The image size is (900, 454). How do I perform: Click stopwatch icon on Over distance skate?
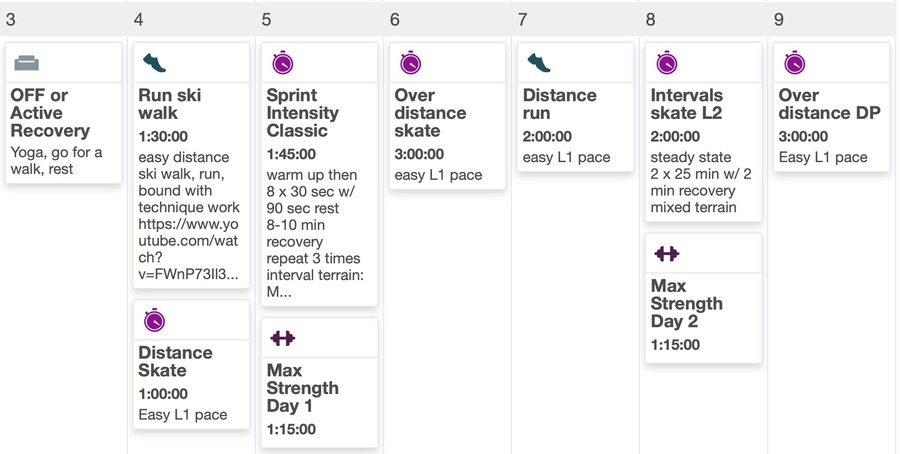click(x=410, y=63)
